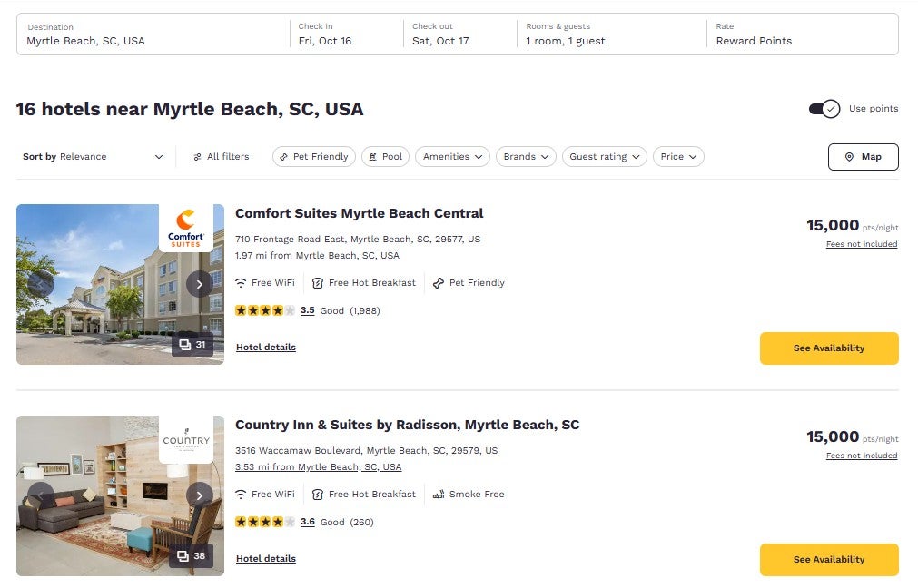Image resolution: width=918 pixels, height=588 pixels.
Task: Show next photo of Country Inn & Suites
Action: coord(200,495)
